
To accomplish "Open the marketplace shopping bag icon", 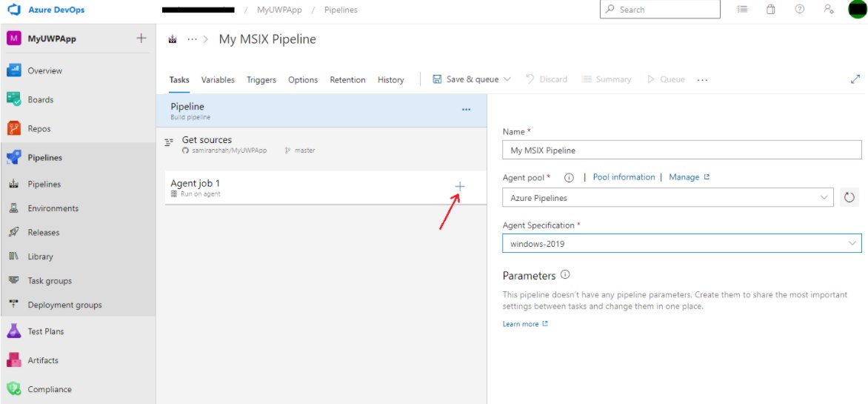I will (x=770, y=10).
